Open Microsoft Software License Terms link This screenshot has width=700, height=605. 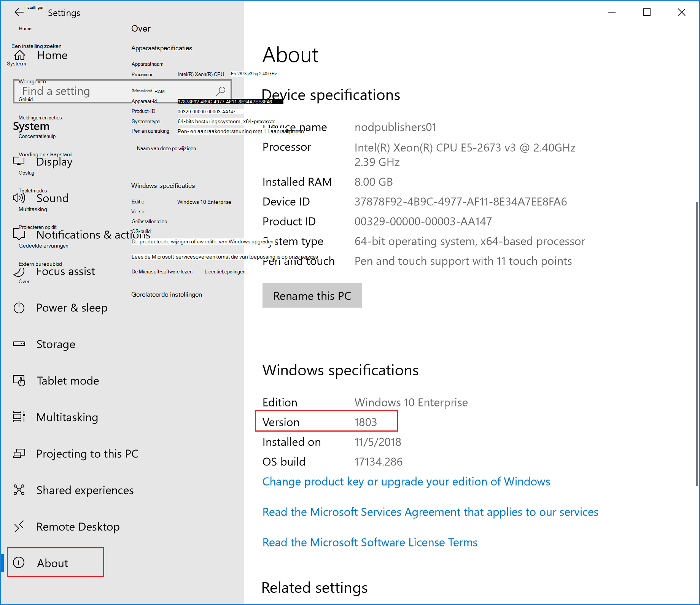point(370,543)
